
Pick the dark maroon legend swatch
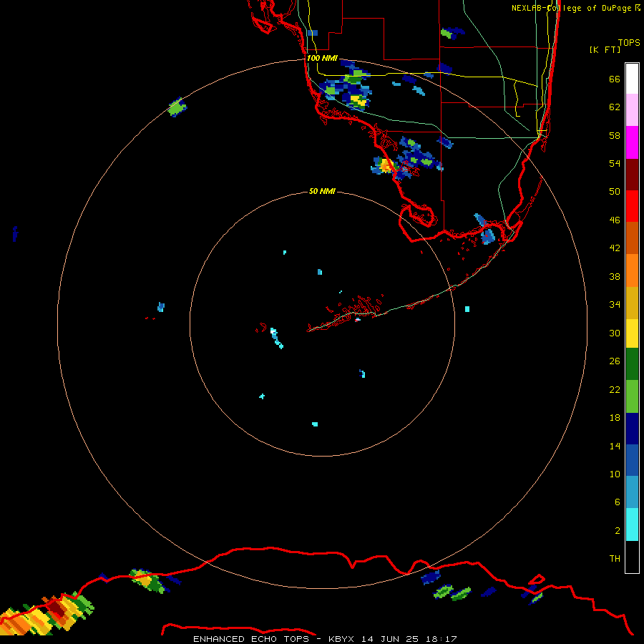click(x=632, y=175)
